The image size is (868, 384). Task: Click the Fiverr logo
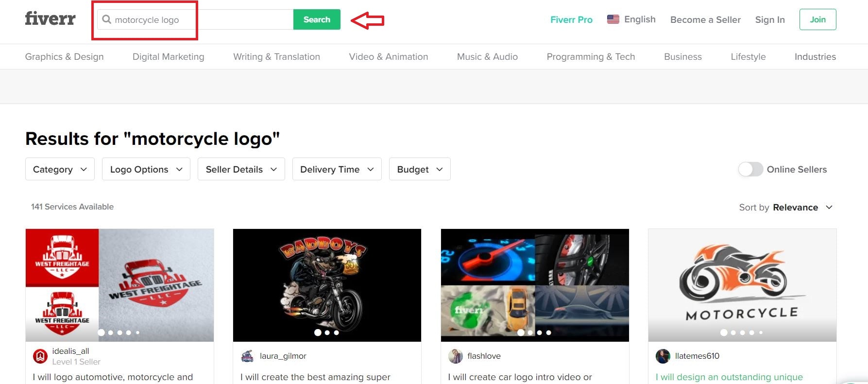(x=50, y=19)
